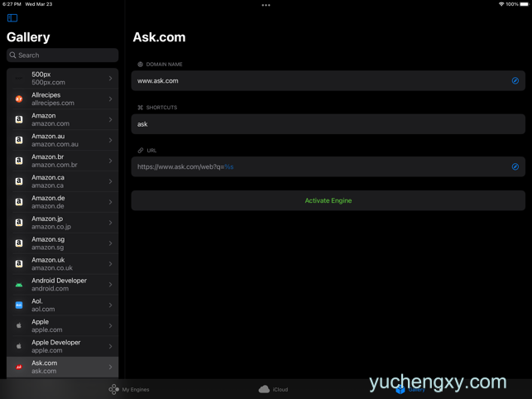Click the ask.com search URL field
532x399 pixels.
328,166
